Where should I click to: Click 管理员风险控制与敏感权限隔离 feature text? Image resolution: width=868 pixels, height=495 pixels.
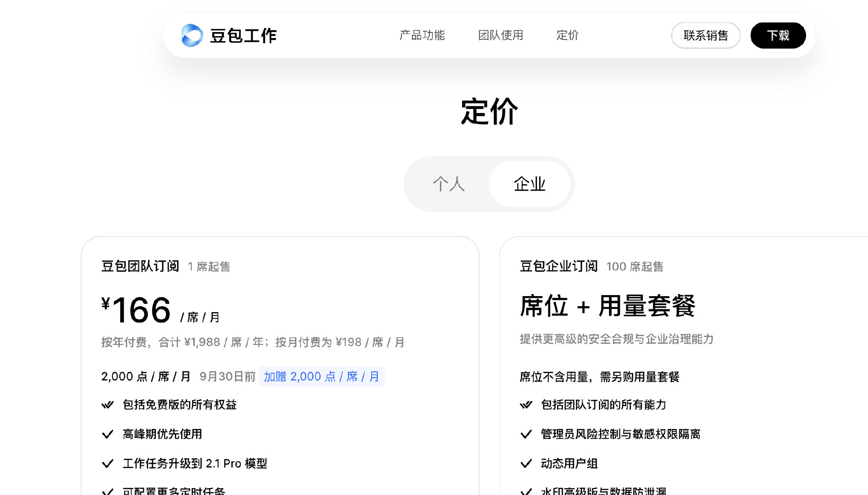(x=621, y=434)
